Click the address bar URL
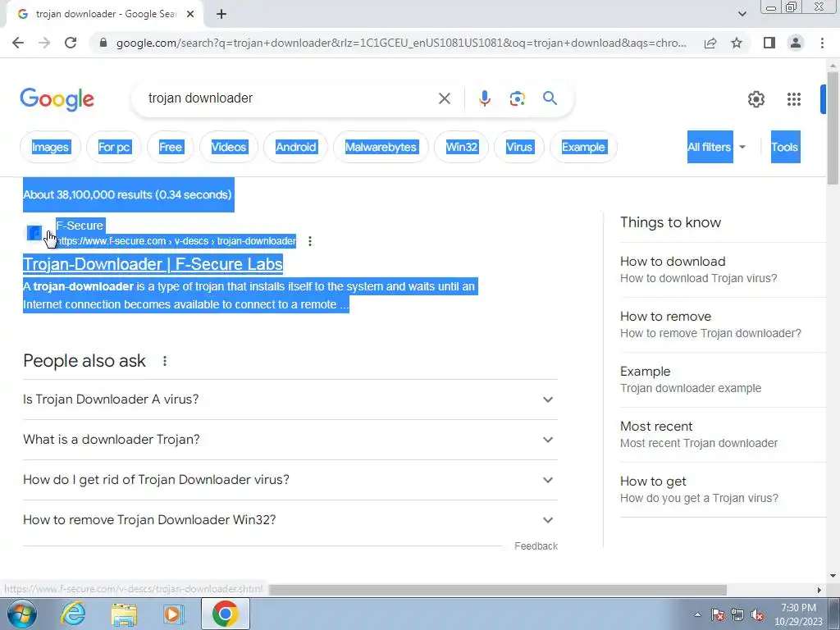The height and width of the screenshot is (630, 840). click(x=401, y=43)
